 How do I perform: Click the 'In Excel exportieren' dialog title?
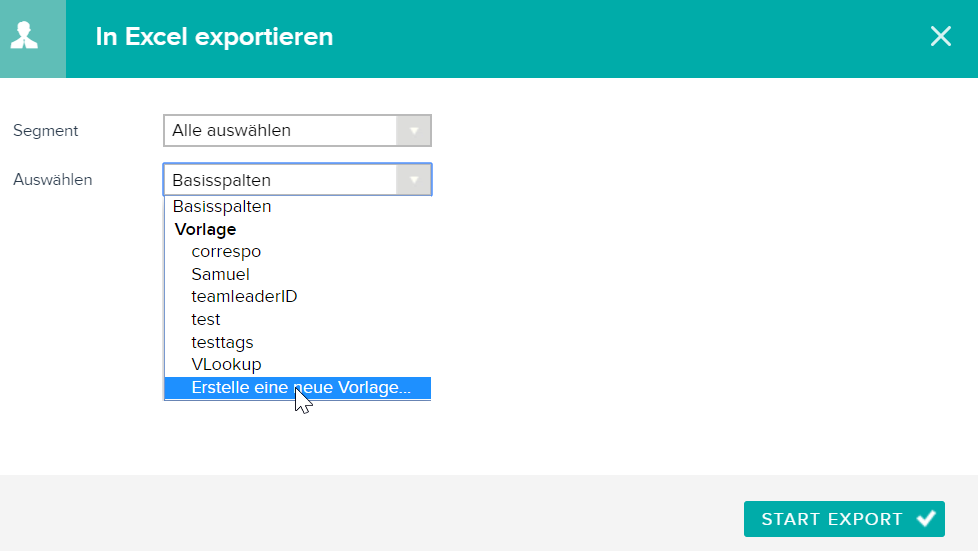[x=214, y=36]
